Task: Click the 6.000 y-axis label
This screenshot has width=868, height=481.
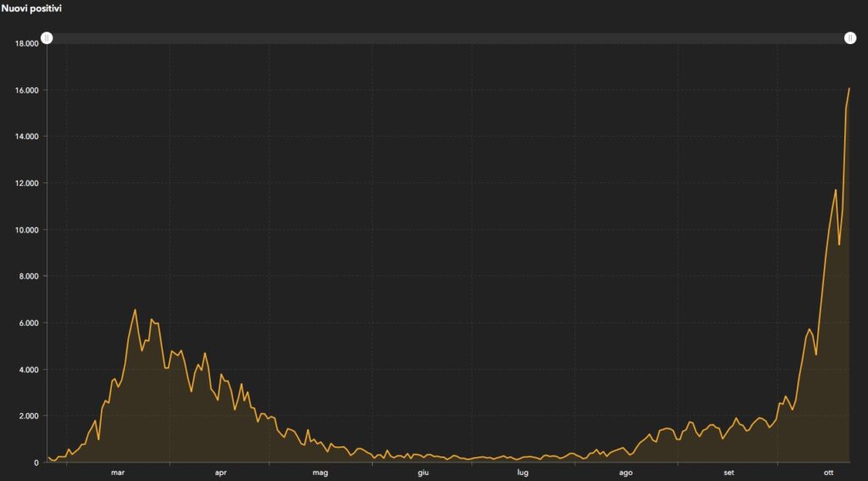Action: tap(29, 323)
